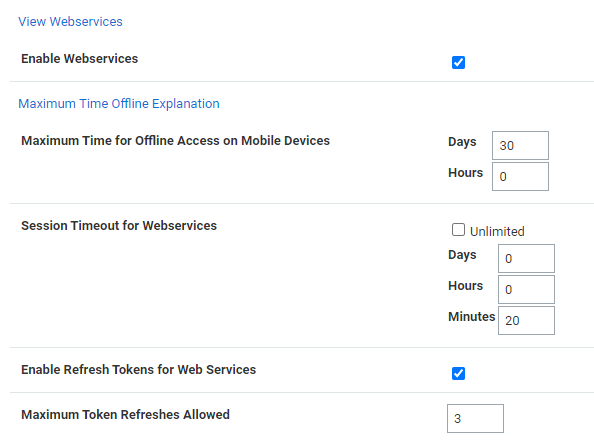Viewport: 594px width, 444px height.
Task: Click the Session Timeout for Webservices label
Action: tap(119, 225)
